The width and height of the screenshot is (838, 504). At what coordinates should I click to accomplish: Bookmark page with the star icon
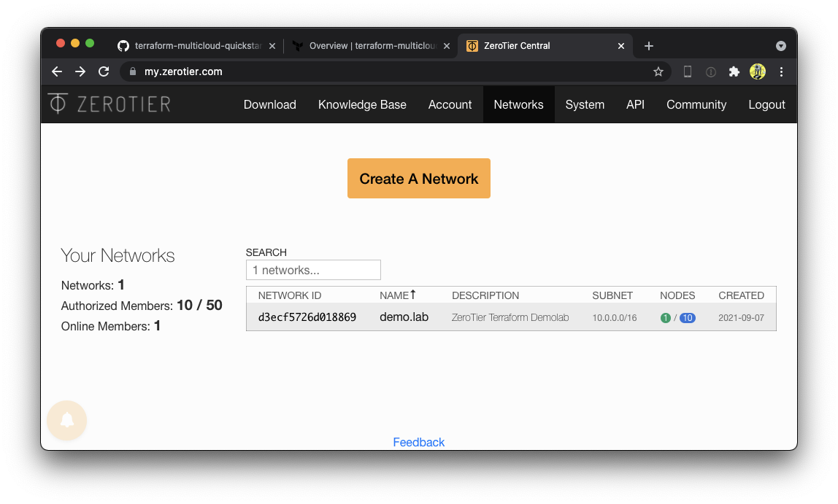[x=658, y=71]
